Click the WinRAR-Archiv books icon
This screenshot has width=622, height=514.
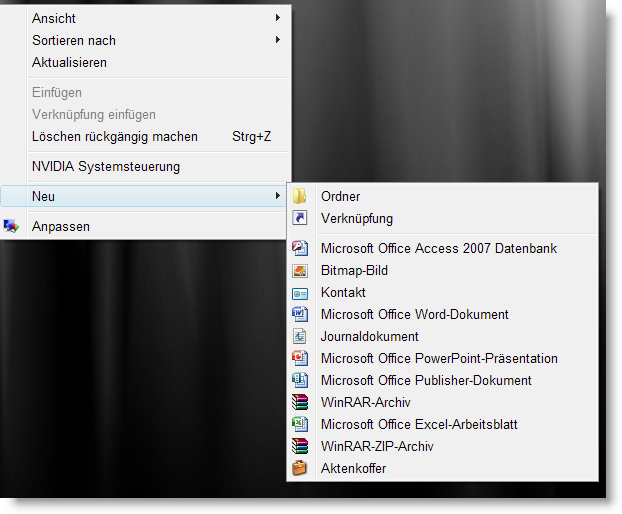click(300, 402)
